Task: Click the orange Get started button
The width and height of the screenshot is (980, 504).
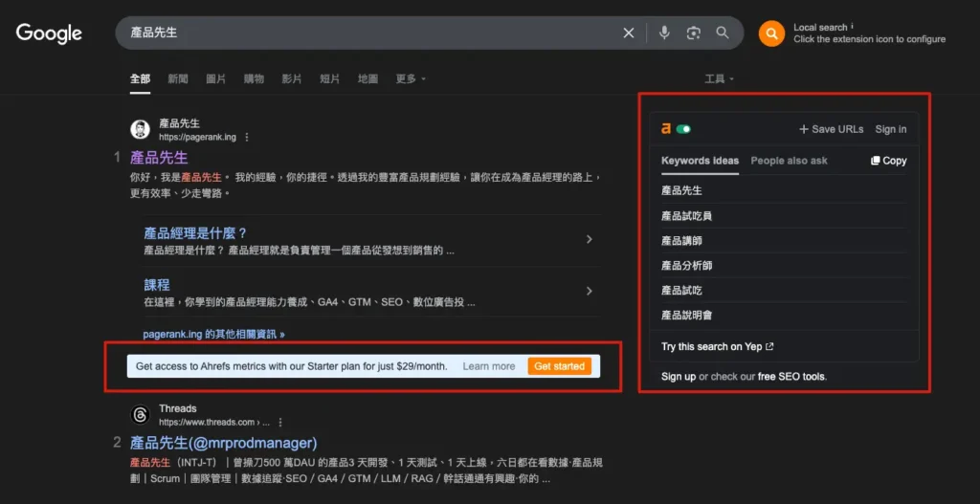Action: [x=559, y=366]
